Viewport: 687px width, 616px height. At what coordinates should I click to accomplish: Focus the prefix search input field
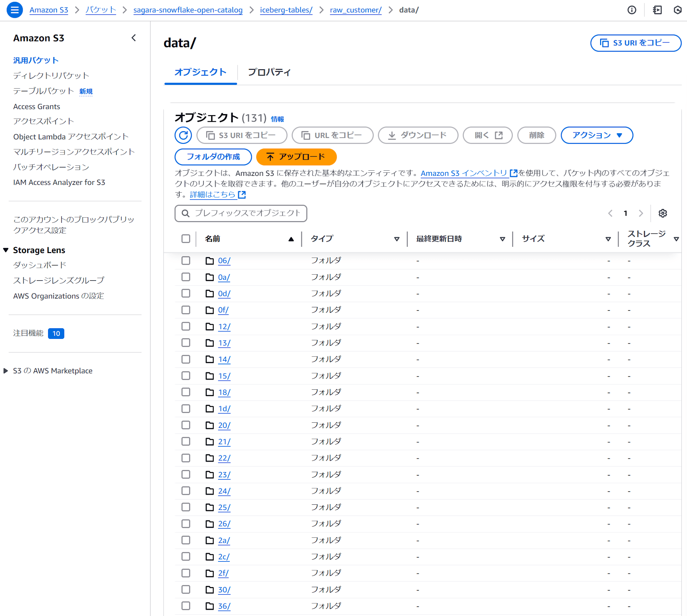(x=241, y=213)
